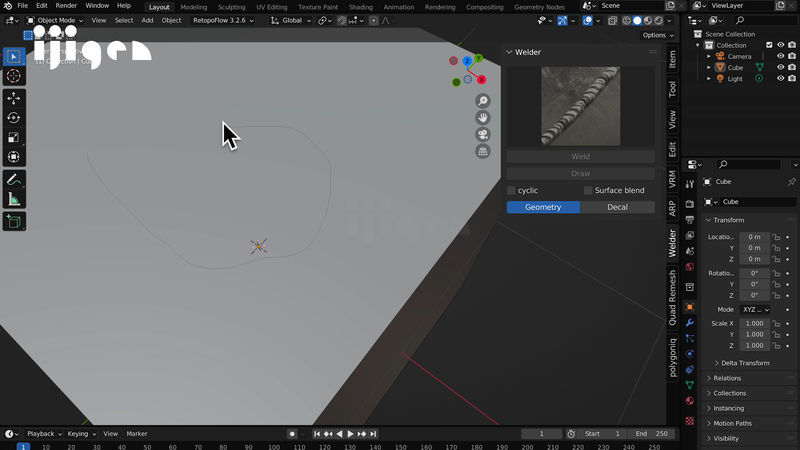Hide the Light object in viewport
This screenshot has width=800, height=450.
[781, 79]
